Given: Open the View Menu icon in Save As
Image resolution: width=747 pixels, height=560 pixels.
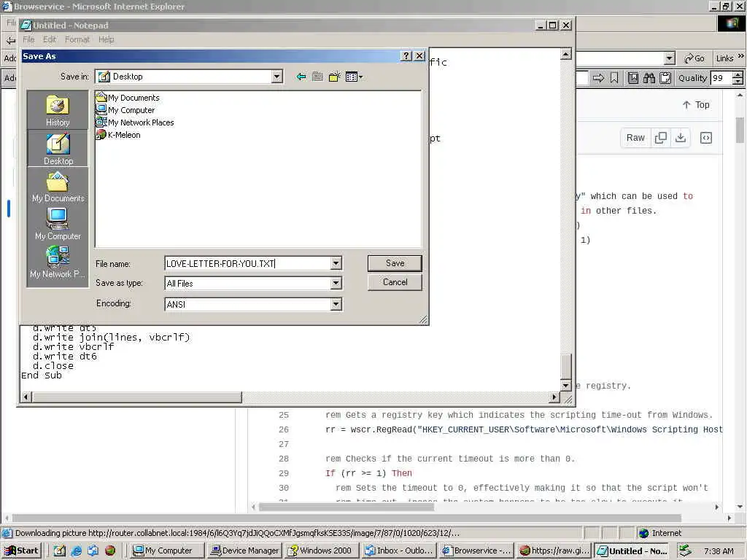Looking at the screenshot, I should click(354, 77).
